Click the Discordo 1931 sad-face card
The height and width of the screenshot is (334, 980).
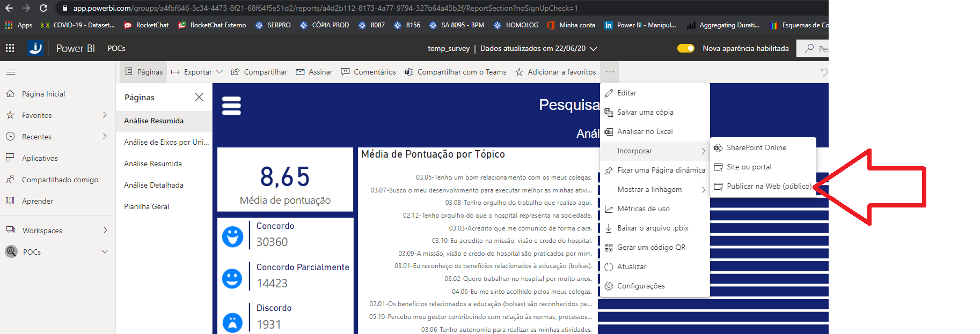click(285, 317)
